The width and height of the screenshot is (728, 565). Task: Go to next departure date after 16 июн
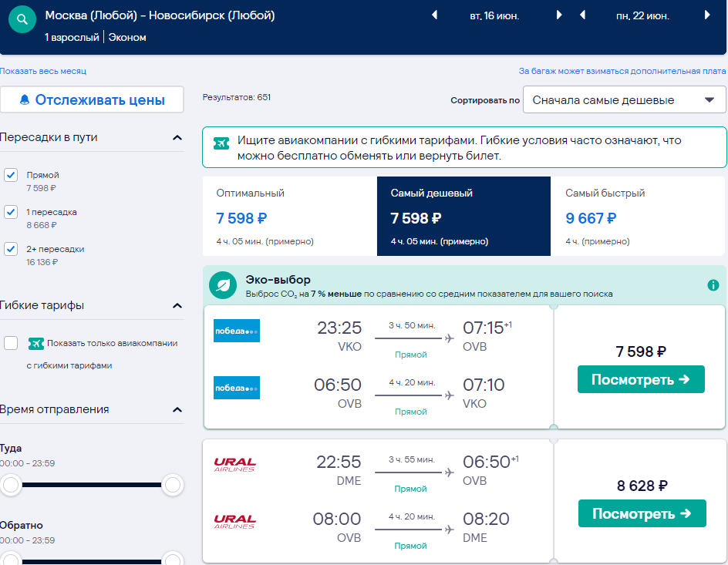[x=559, y=15]
